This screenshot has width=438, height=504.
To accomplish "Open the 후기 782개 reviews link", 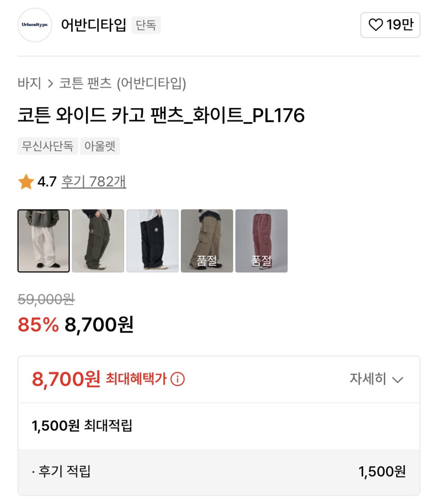I will coord(94,182).
